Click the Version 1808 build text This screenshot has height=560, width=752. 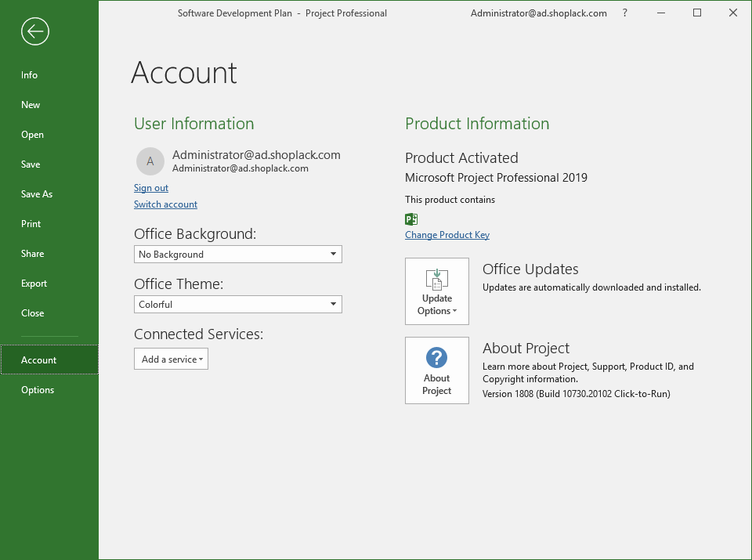pos(576,394)
